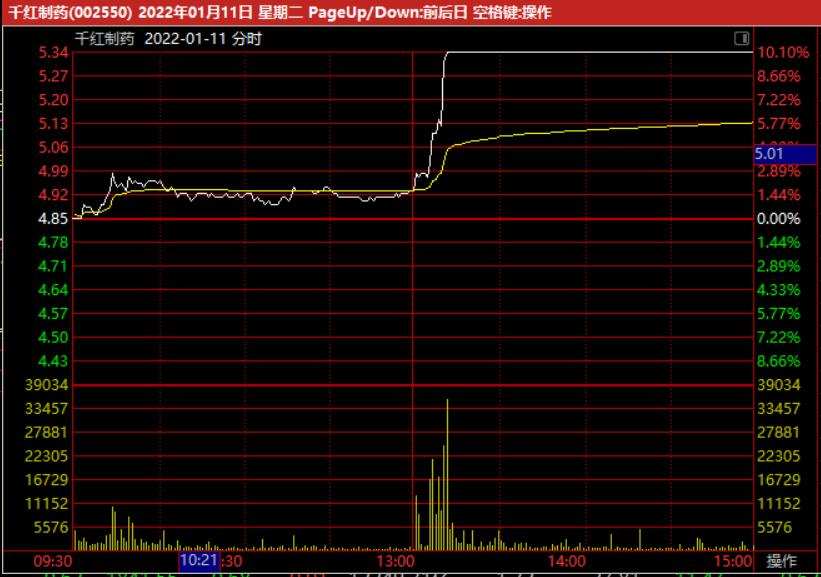Click the 4.85 baseline price label

click(x=53, y=219)
